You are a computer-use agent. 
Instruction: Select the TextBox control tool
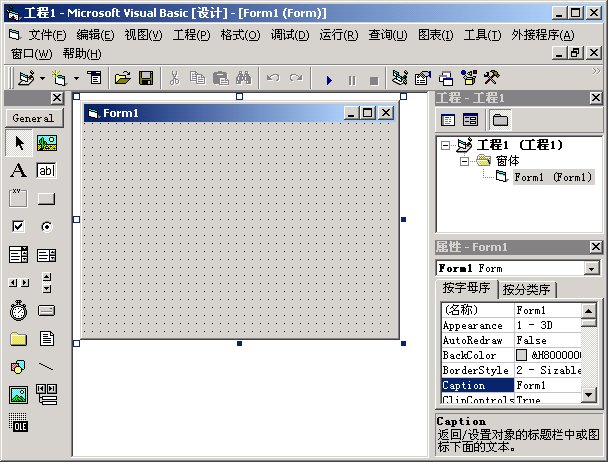click(47, 170)
